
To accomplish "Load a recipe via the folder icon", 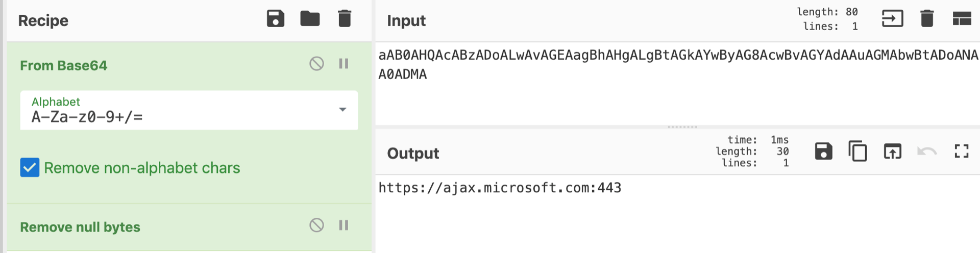I will [x=310, y=19].
